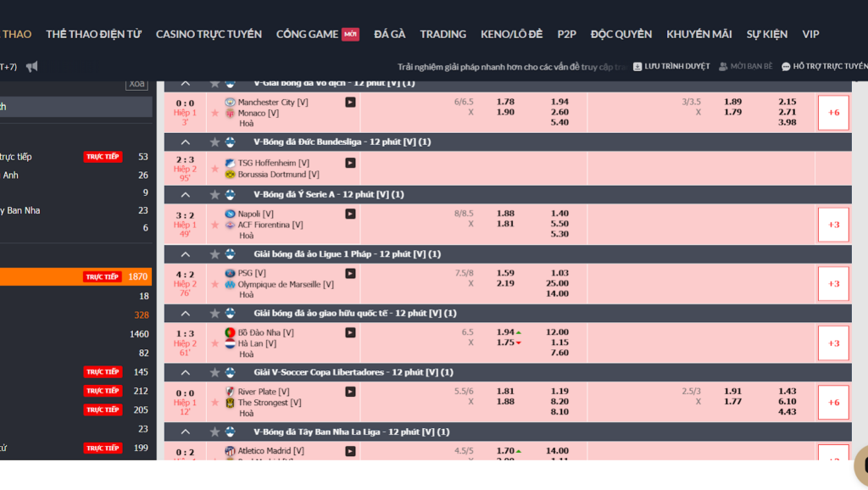Click odds 1.78 for Manchester City handicap
This screenshot has height=490, width=868.
tap(505, 102)
